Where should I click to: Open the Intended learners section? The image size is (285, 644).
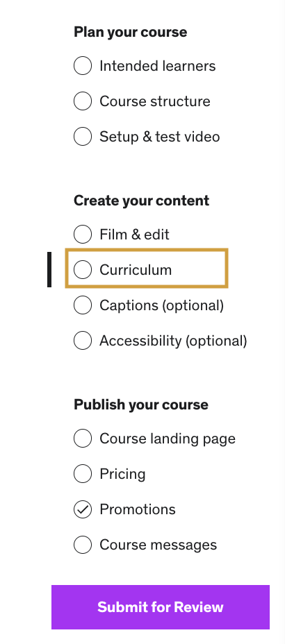pyautogui.click(x=158, y=66)
